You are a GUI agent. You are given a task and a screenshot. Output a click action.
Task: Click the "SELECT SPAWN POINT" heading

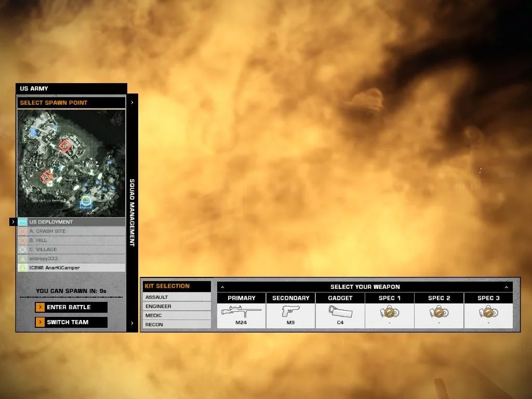click(x=54, y=103)
